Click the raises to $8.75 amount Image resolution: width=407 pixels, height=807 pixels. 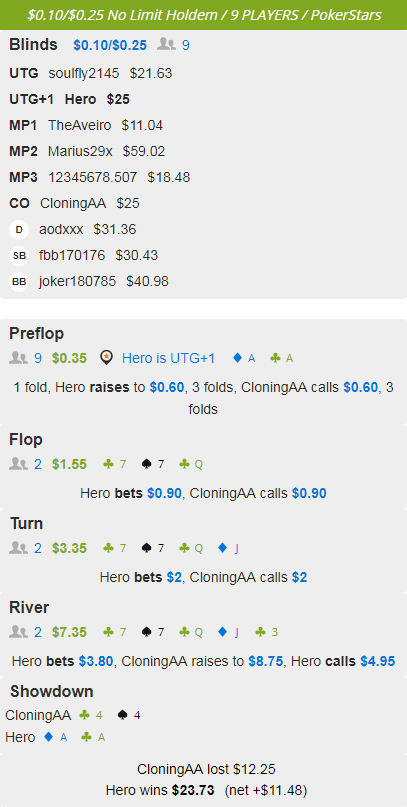point(266,661)
